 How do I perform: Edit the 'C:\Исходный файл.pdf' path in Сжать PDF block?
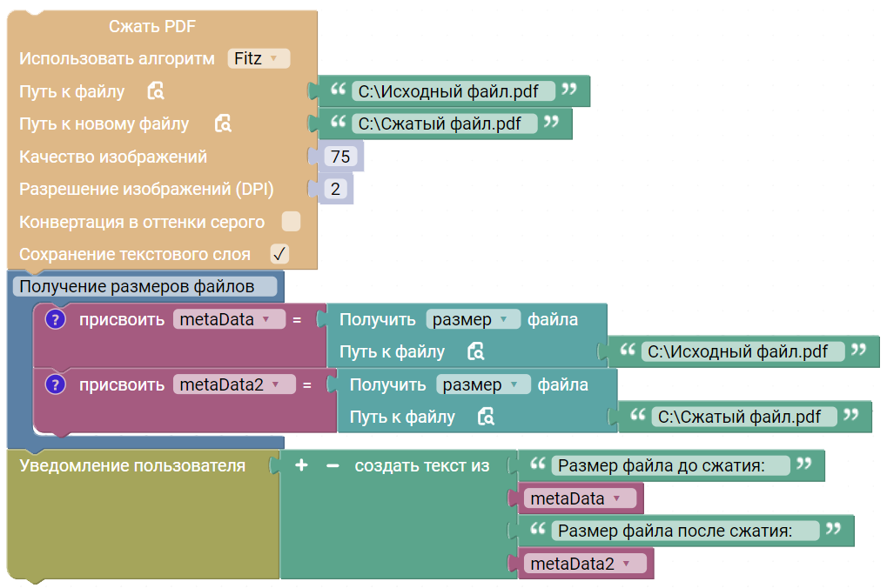point(454,91)
